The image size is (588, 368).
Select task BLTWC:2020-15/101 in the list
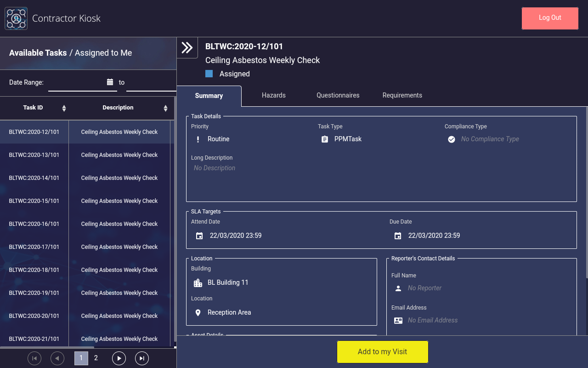pos(34,201)
